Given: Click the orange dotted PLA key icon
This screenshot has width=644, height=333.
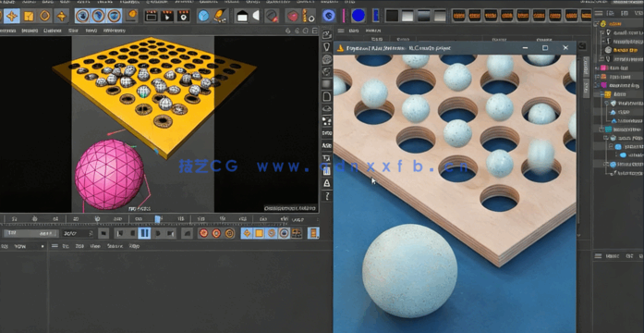Looking at the screenshot, I should (x=296, y=233).
